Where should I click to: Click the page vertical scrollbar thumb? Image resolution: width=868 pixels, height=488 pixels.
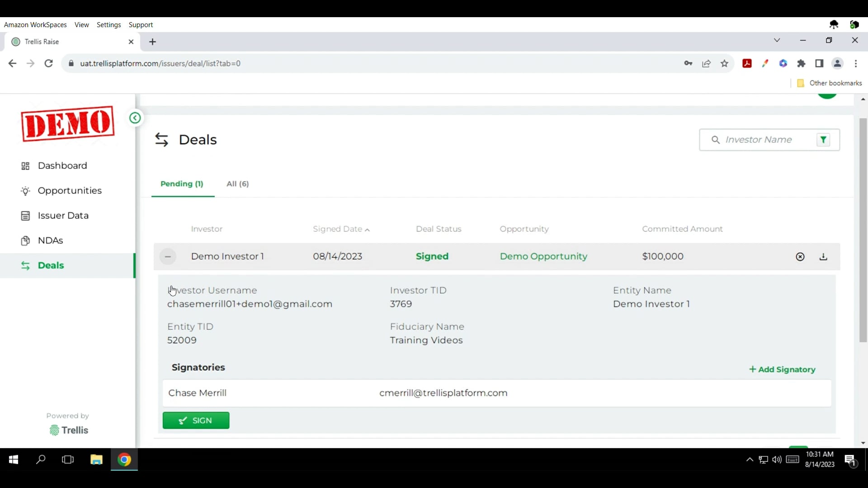[863, 230]
